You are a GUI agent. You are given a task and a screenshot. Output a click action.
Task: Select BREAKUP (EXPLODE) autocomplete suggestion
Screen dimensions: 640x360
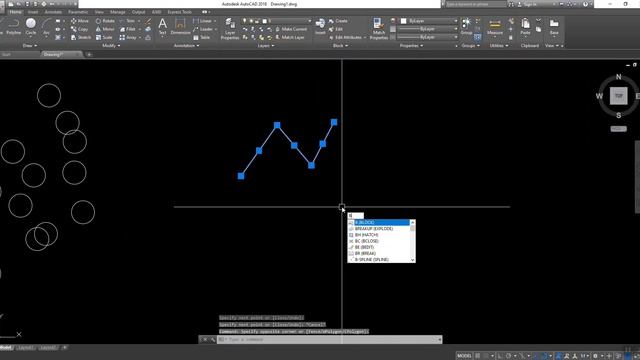click(x=378, y=229)
